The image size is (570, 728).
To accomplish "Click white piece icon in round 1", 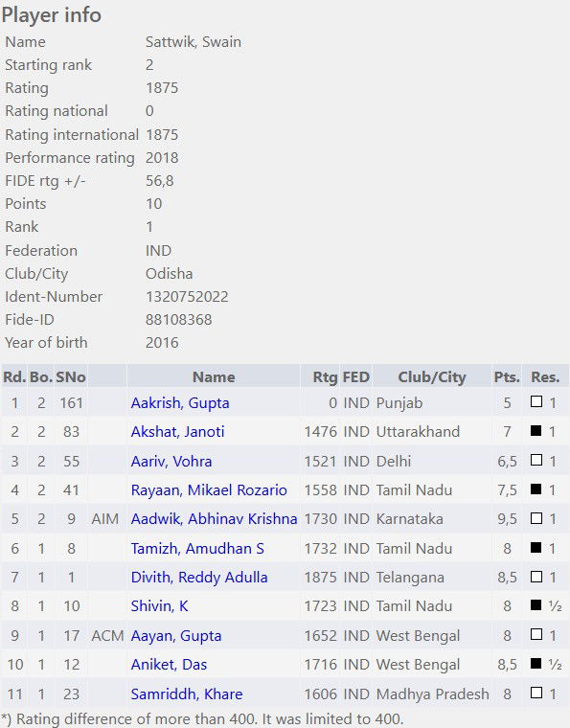I will pyautogui.click(x=536, y=401).
